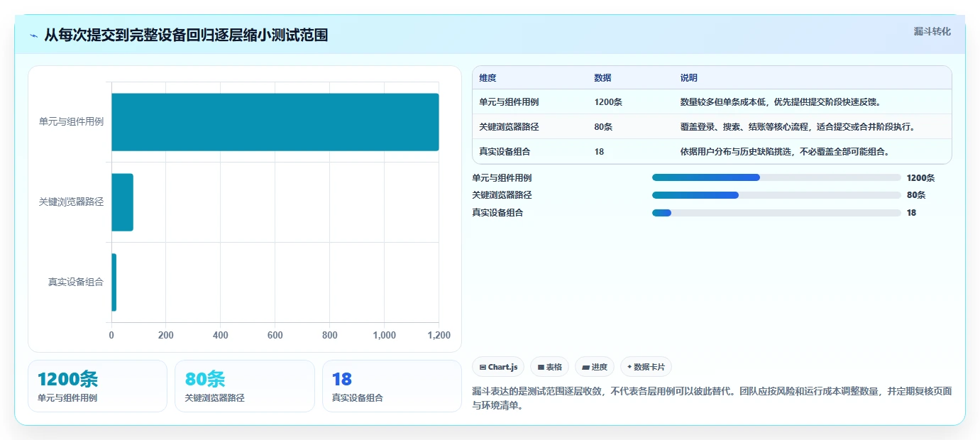Click the 真实设备组合 progress bar showing 18
Viewport: 980px width, 440px height.
point(776,212)
